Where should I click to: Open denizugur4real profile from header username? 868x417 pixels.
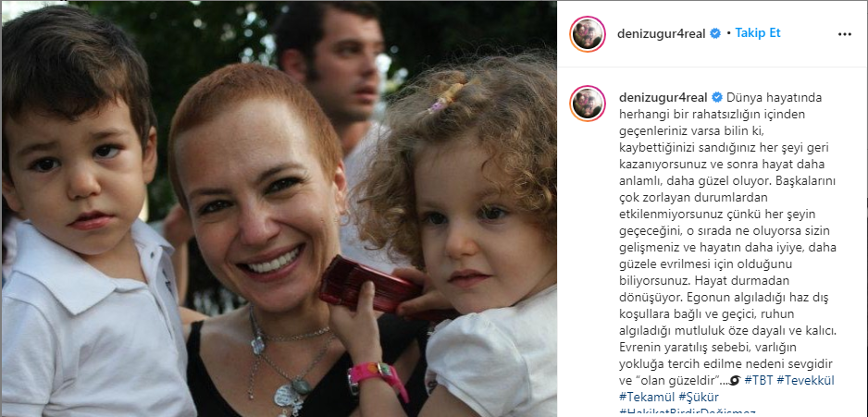[662, 33]
